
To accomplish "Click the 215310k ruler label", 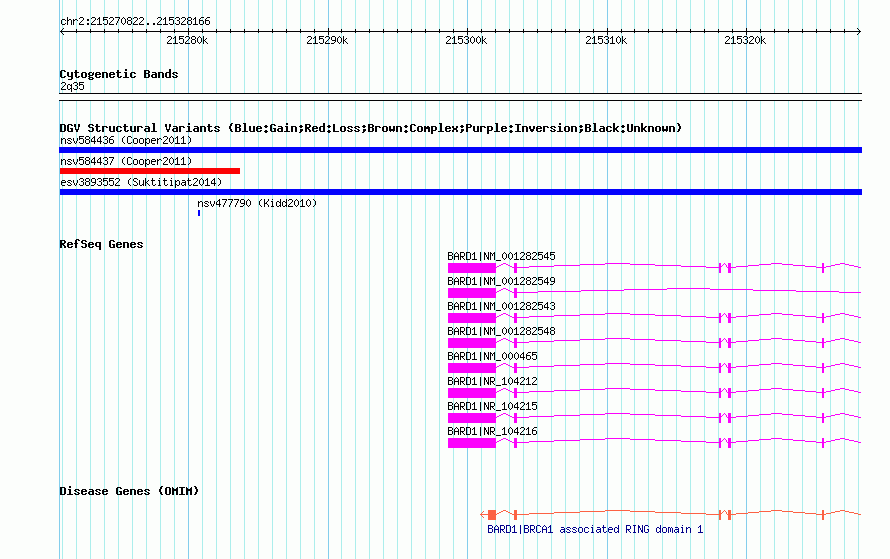I will (x=606, y=40).
